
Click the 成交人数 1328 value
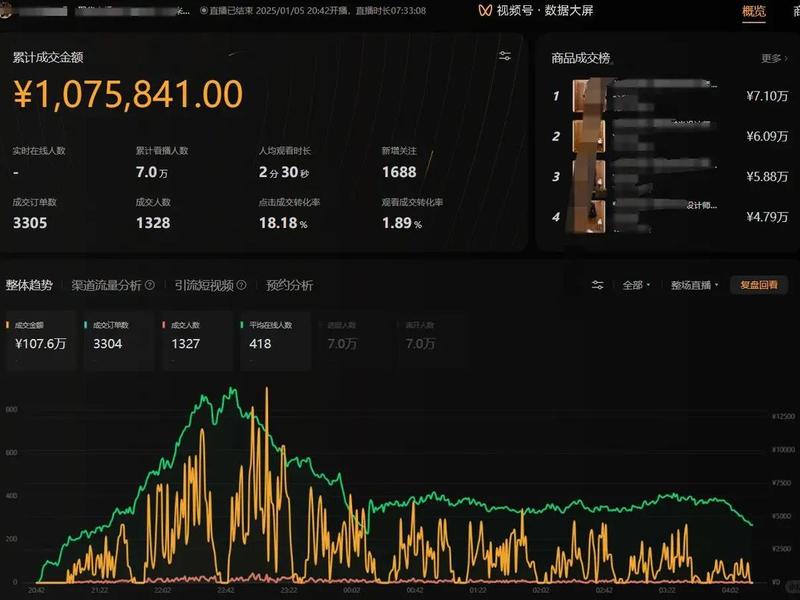point(153,223)
